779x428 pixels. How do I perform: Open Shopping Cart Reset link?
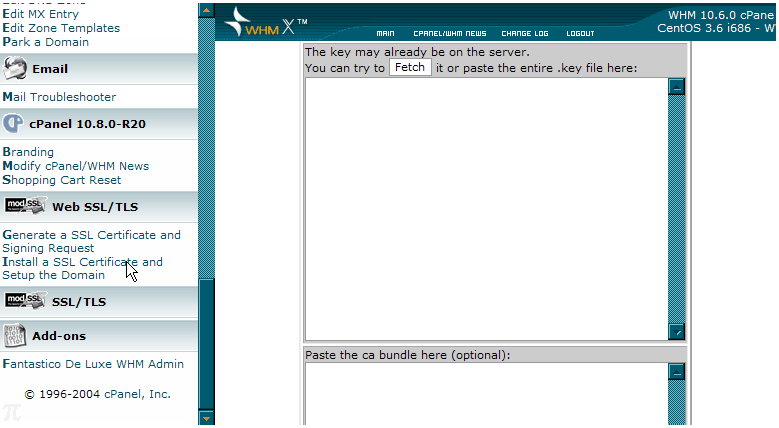(x=62, y=179)
